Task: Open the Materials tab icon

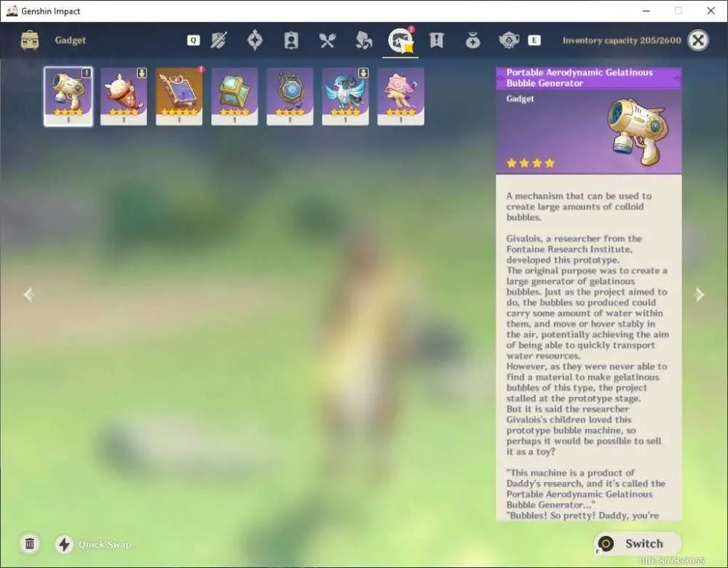Action: point(363,40)
